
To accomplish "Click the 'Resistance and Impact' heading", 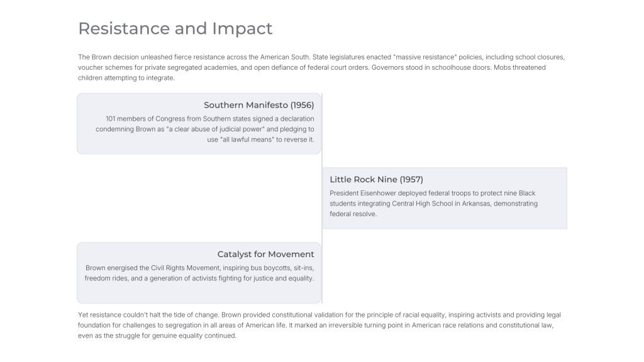I will pyautogui.click(x=175, y=29).
